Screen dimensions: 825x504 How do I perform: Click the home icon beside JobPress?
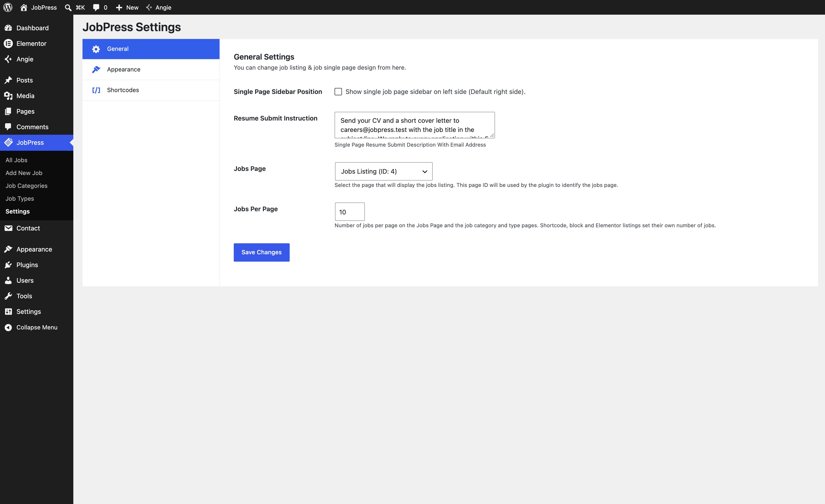coord(24,7)
